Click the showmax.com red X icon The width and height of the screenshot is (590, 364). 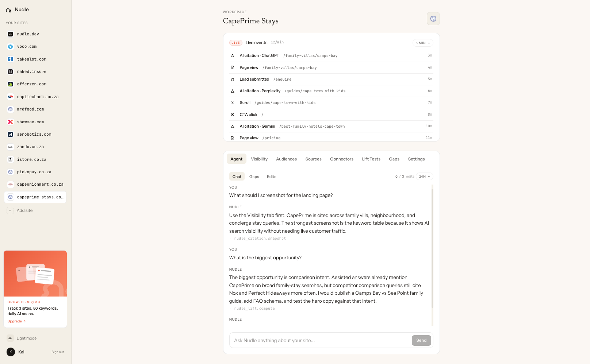pos(11,122)
